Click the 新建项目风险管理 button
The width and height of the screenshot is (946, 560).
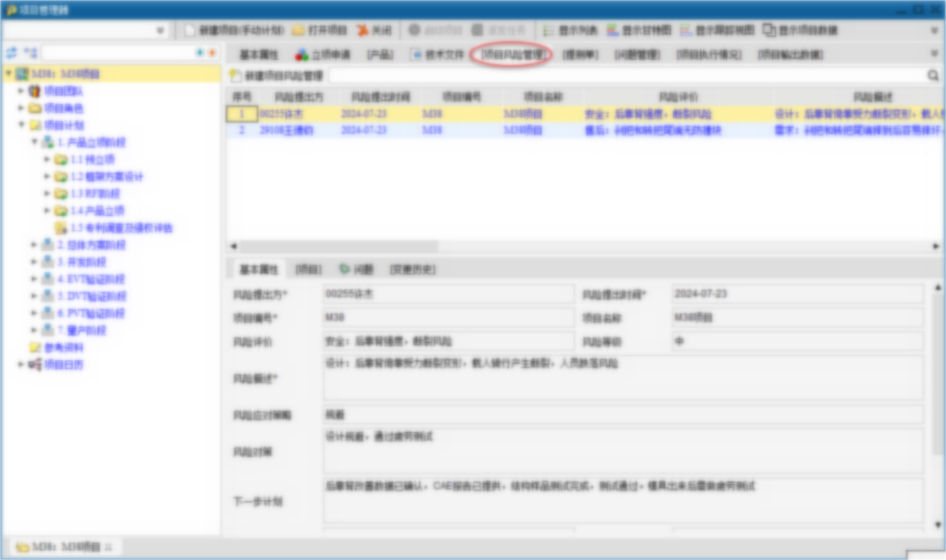(x=276, y=75)
